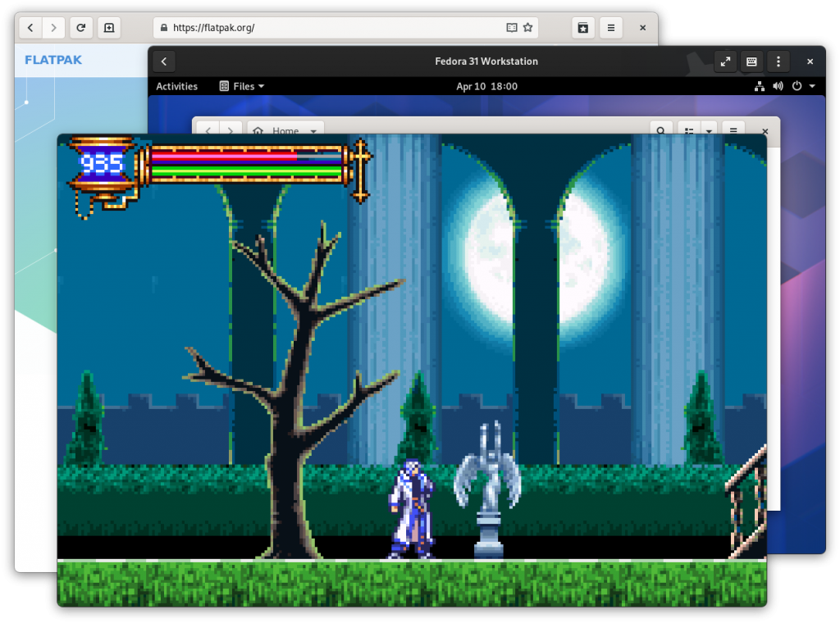Go back in the web browser
The image size is (840, 623).
click(30, 28)
